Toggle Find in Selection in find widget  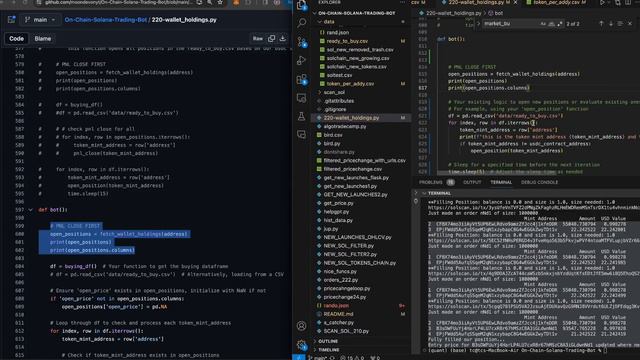(620, 24)
